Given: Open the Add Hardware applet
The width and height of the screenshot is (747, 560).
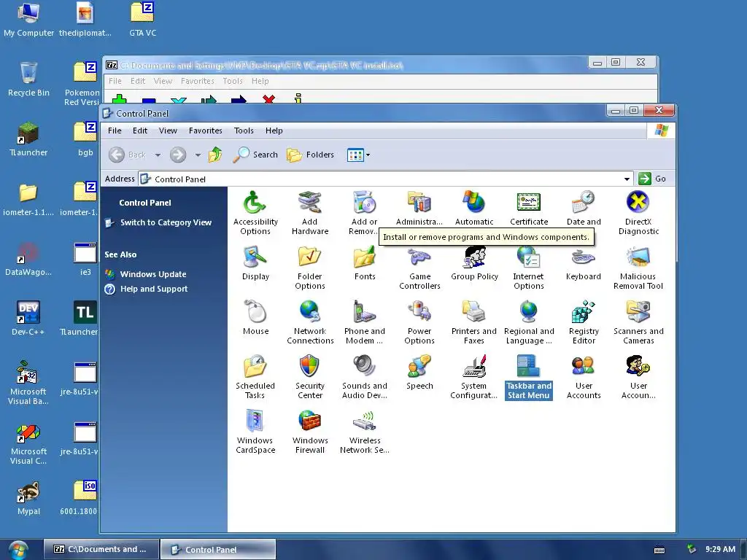Looking at the screenshot, I should pyautogui.click(x=309, y=213).
